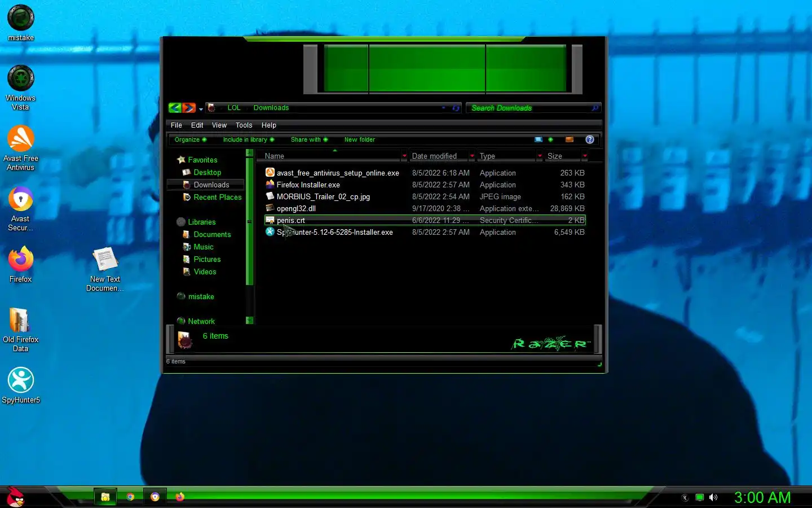Click the navigation pane scrollbar down arrow
Screen dimensions: 812x508
point(249,321)
